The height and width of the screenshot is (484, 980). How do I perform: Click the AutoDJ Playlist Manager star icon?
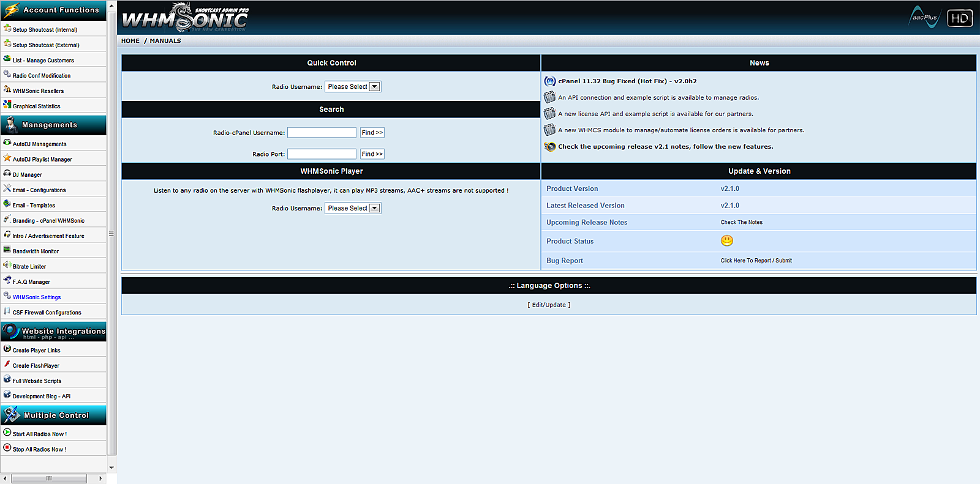(7, 158)
